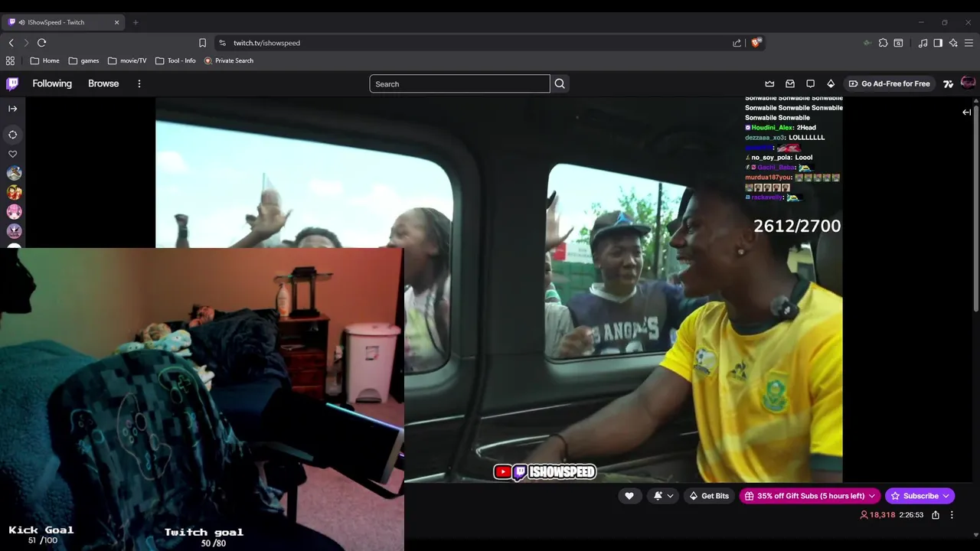Open stream options three-dot menu
This screenshot has width=980, height=551.
(952, 515)
